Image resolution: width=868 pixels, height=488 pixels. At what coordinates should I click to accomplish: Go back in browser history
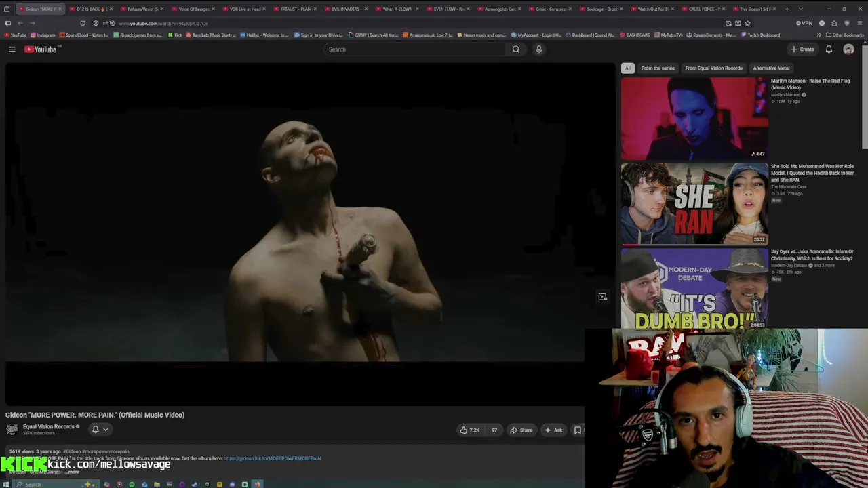point(20,23)
